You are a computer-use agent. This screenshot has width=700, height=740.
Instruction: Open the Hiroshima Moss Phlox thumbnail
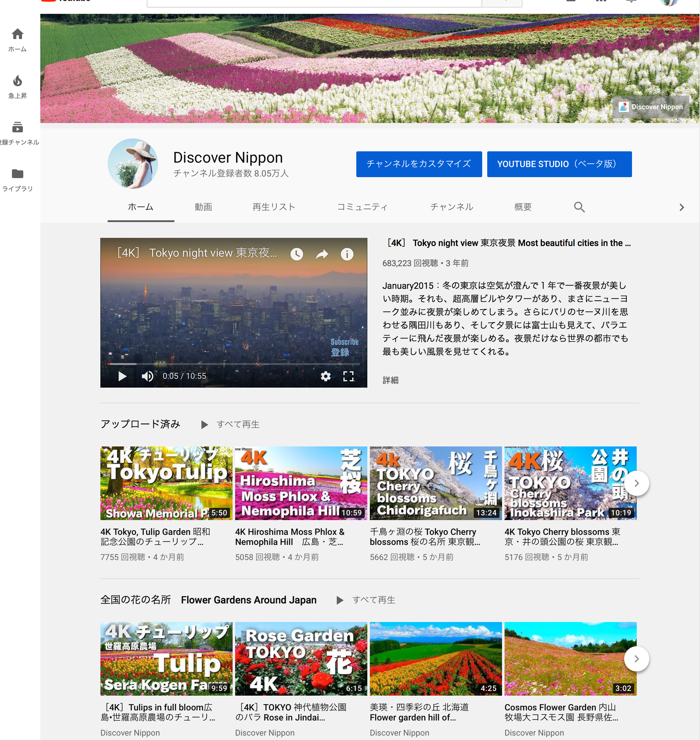coord(301,483)
